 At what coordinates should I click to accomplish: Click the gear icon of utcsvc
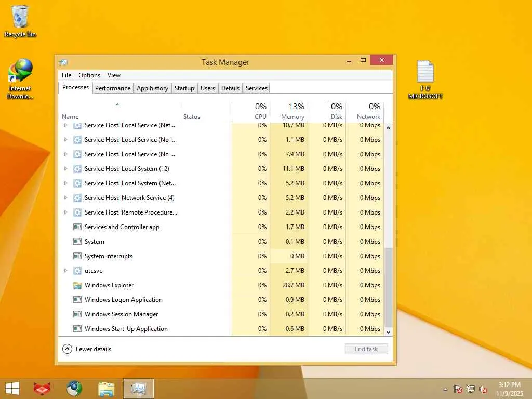pyautogui.click(x=77, y=271)
